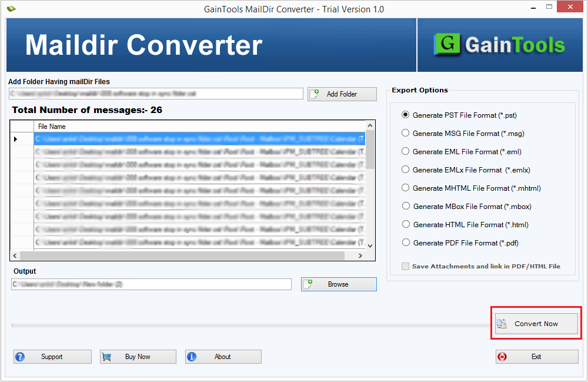Click the blue question mark Support icon

20,357
